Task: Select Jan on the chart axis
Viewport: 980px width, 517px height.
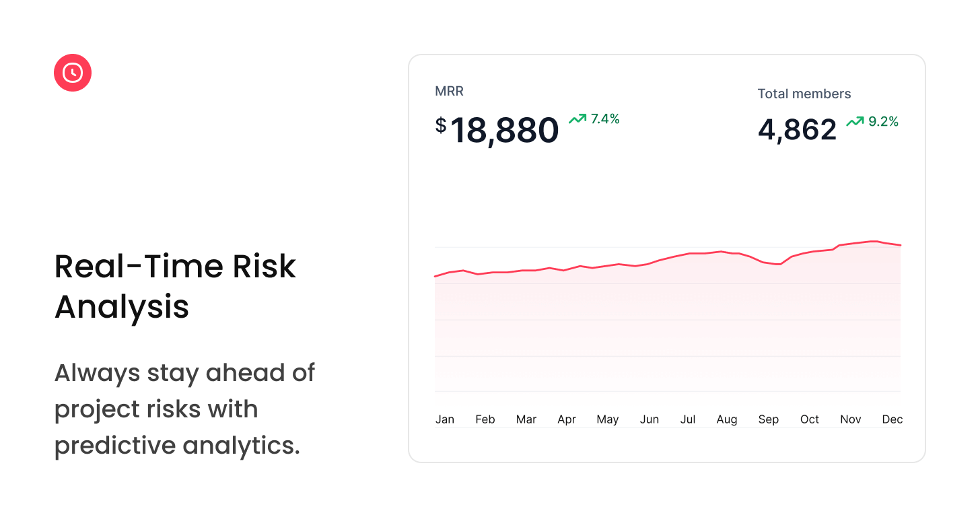Action: pos(445,419)
